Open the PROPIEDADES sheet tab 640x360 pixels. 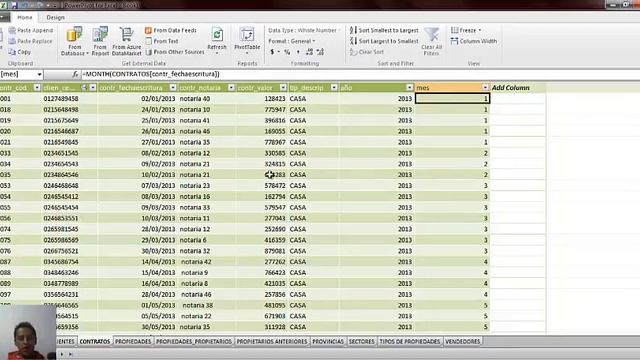click(133, 341)
